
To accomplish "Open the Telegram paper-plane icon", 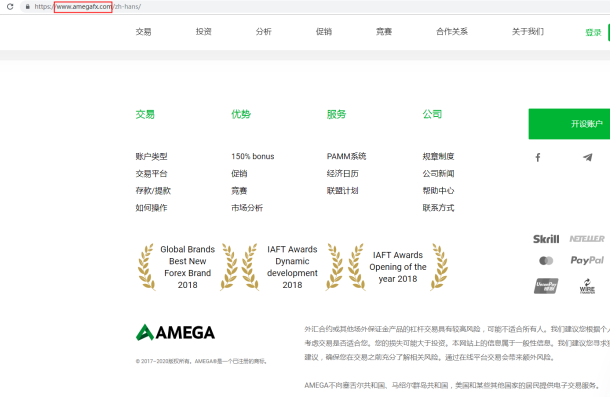I will click(x=587, y=157).
